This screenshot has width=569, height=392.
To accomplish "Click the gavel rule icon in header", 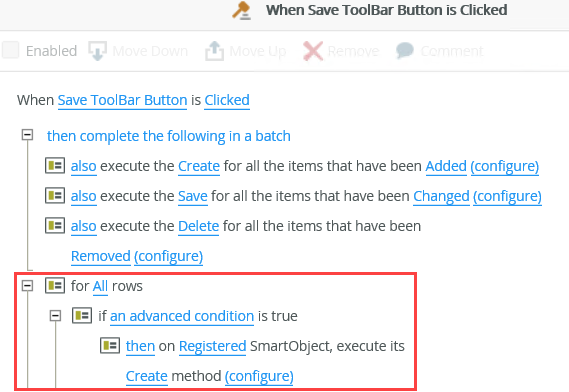I will 242,10.
